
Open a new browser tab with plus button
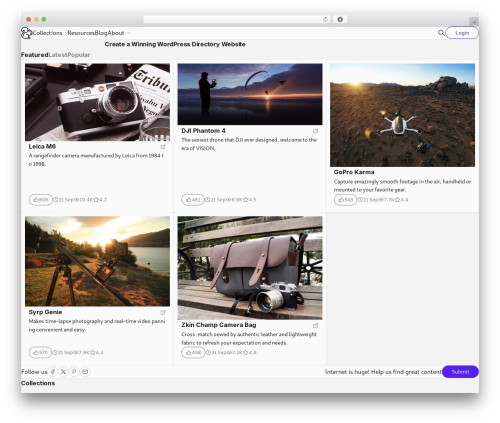pos(474,22)
